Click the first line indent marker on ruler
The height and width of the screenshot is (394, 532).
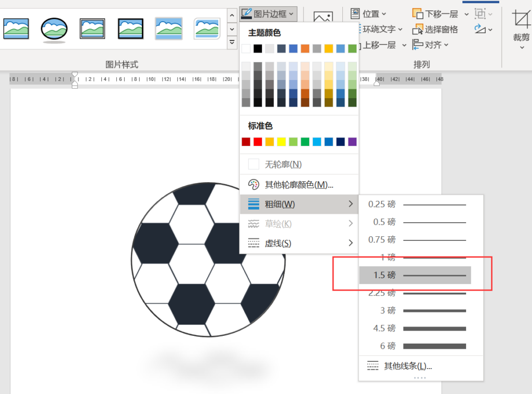(75, 74)
